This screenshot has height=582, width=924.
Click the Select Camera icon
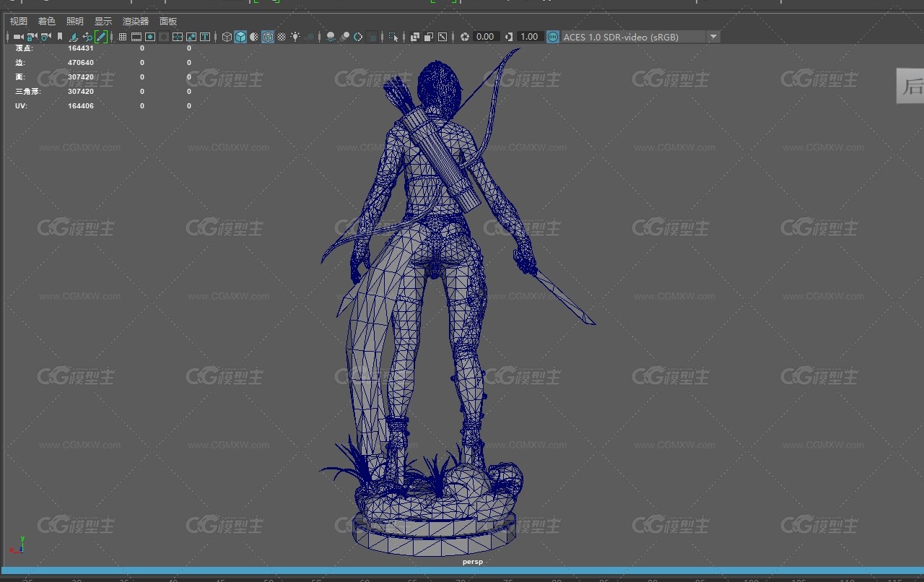18,37
